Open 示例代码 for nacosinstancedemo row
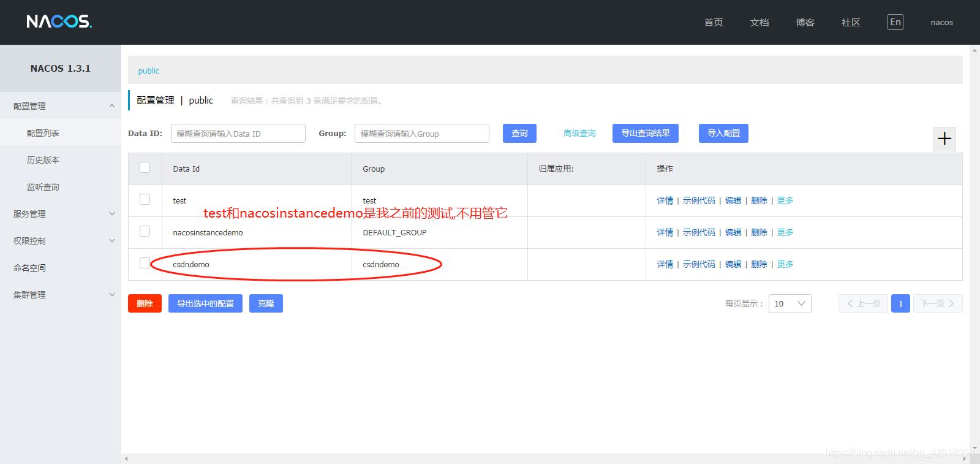 [699, 232]
